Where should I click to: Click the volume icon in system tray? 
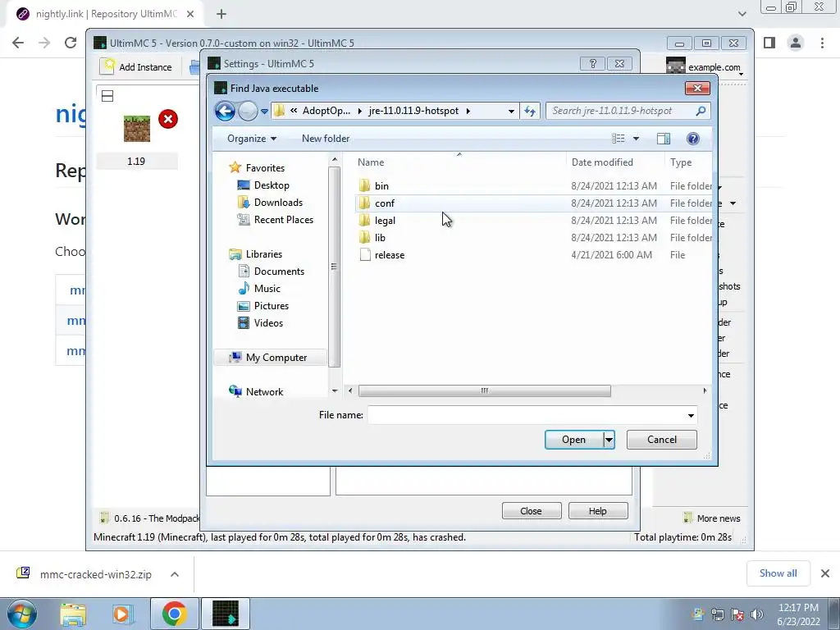(x=757, y=614)
